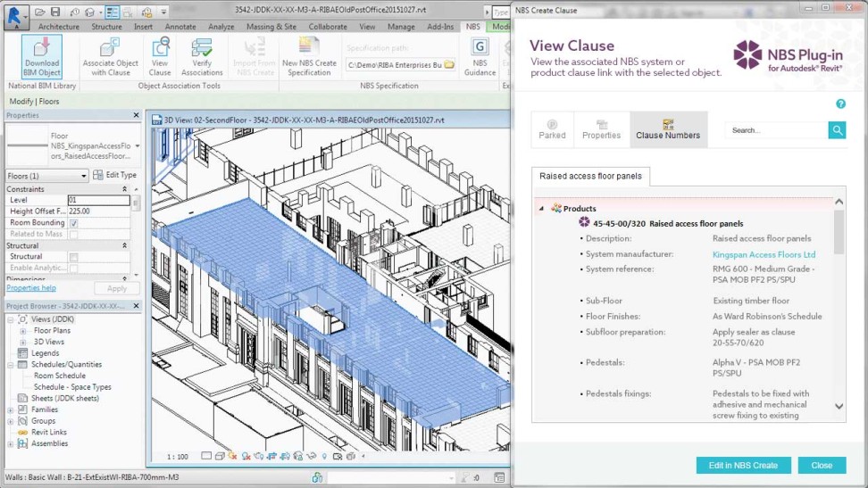Collapse the Products section triangle

click(540, 209)
